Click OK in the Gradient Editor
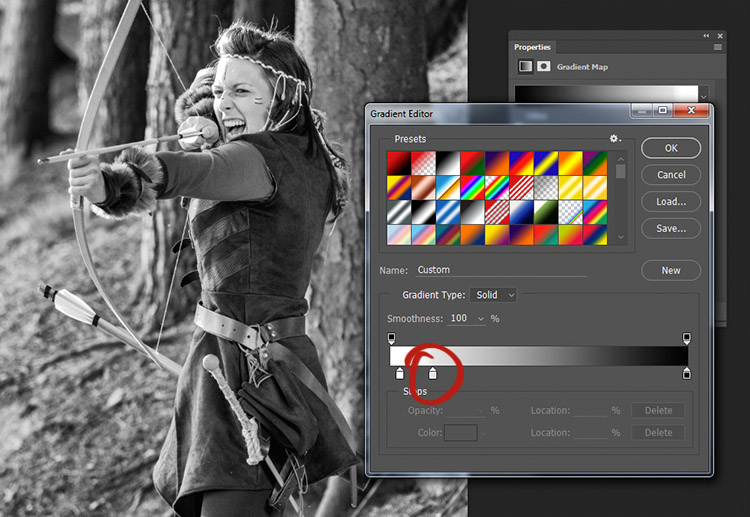750x517 pixels. click(671, 148)
